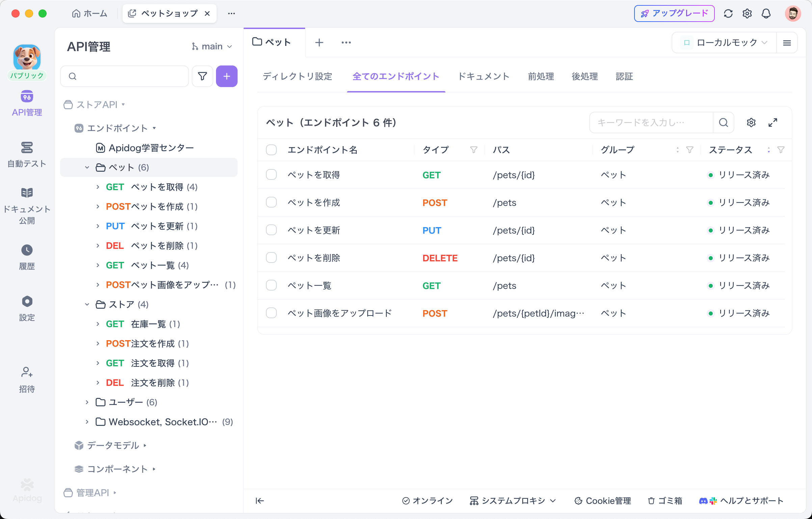Switch to 全てのエンドポイント tab

[396, 77]
